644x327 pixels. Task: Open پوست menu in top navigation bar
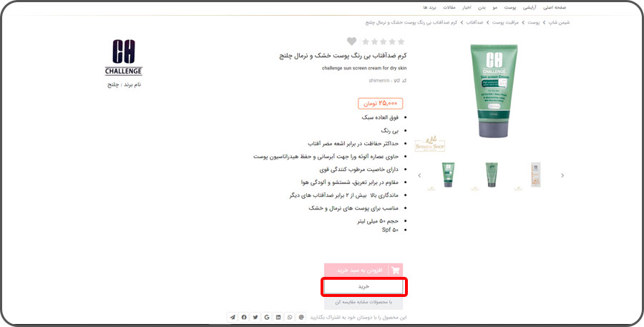[x=510, y=7]
